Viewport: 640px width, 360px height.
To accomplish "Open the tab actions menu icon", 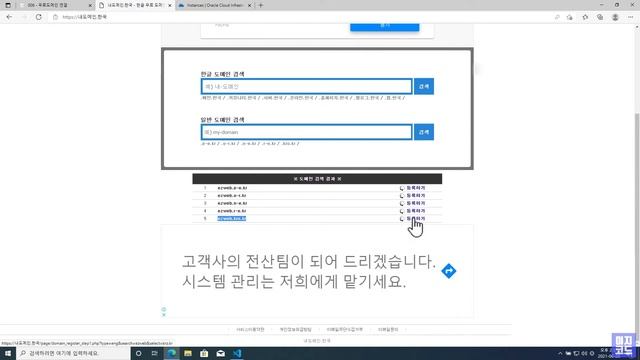I will tap(8, 5).
